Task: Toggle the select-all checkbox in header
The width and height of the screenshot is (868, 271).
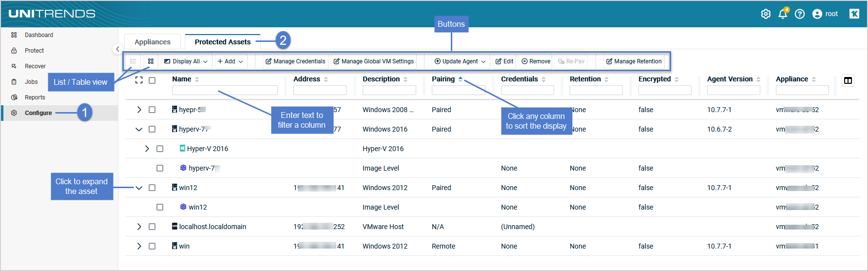Action: click(x=152, y=80)
